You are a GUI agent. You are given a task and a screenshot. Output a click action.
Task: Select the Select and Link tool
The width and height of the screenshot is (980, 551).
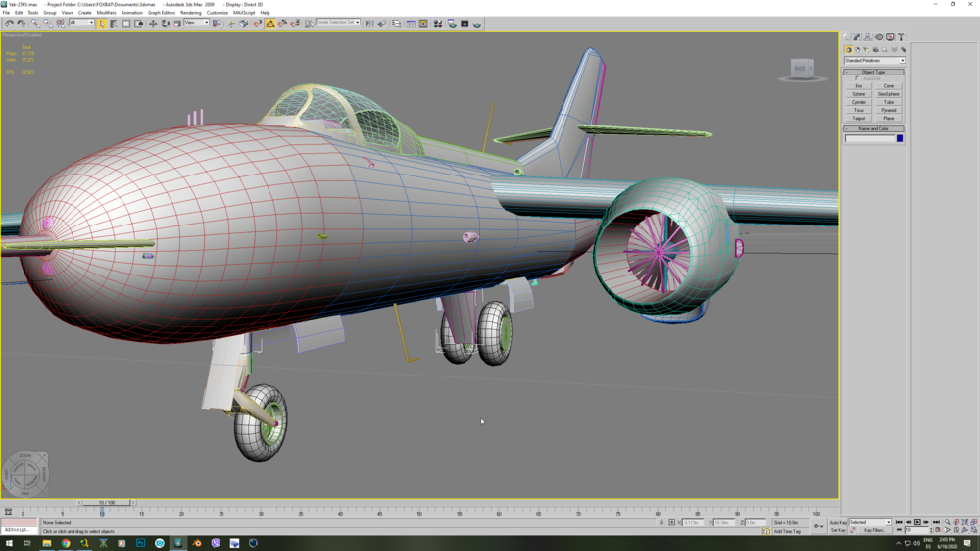click(35, 24)
